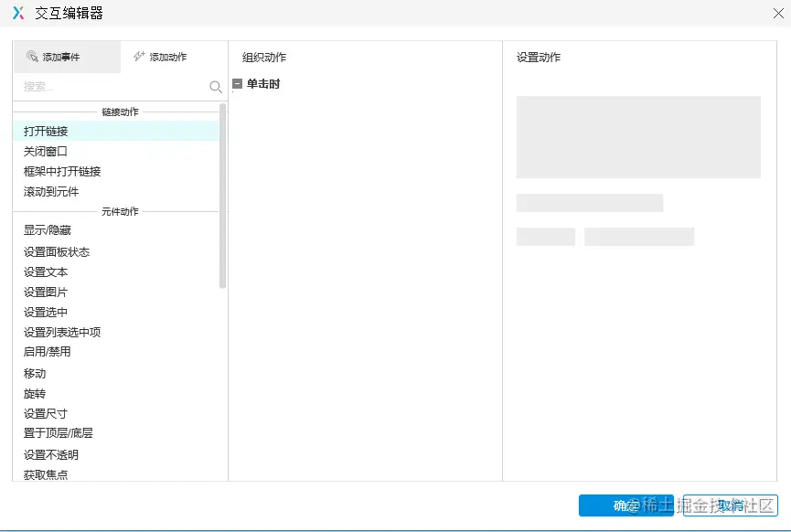
Task: Choose 滚动到元件 action
Action: point(116,192)
